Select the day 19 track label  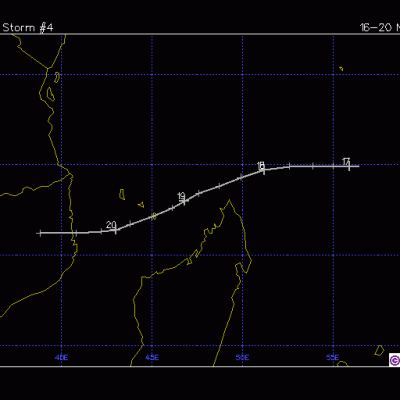[x=181, y=196]
